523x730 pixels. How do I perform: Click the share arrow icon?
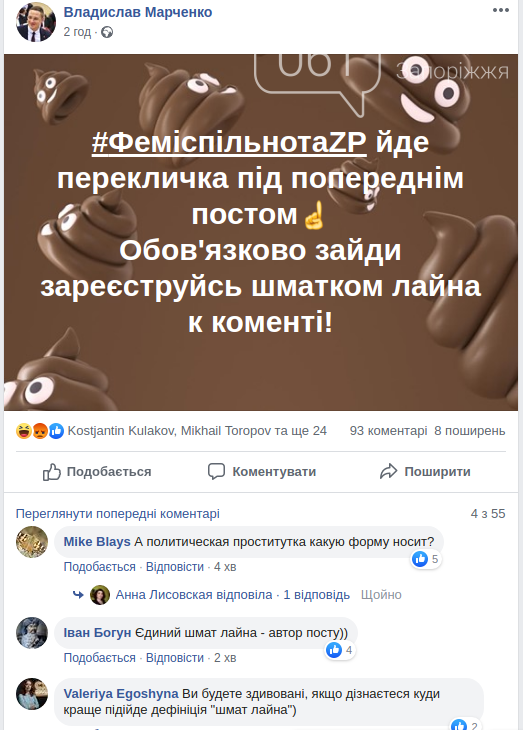(x=388, y=472)
